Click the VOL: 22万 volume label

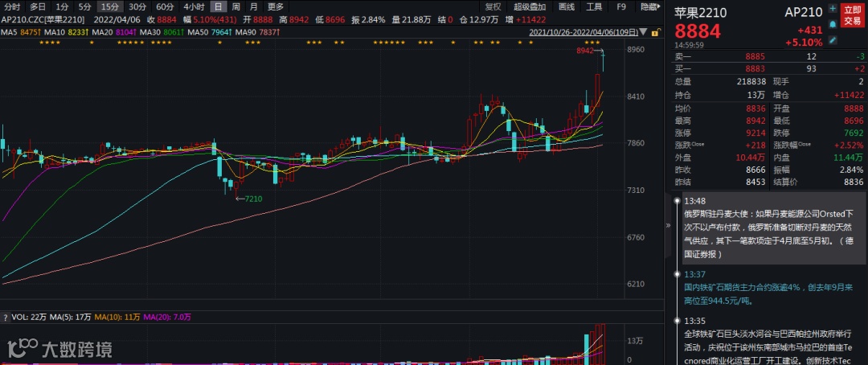click(29, 318)
